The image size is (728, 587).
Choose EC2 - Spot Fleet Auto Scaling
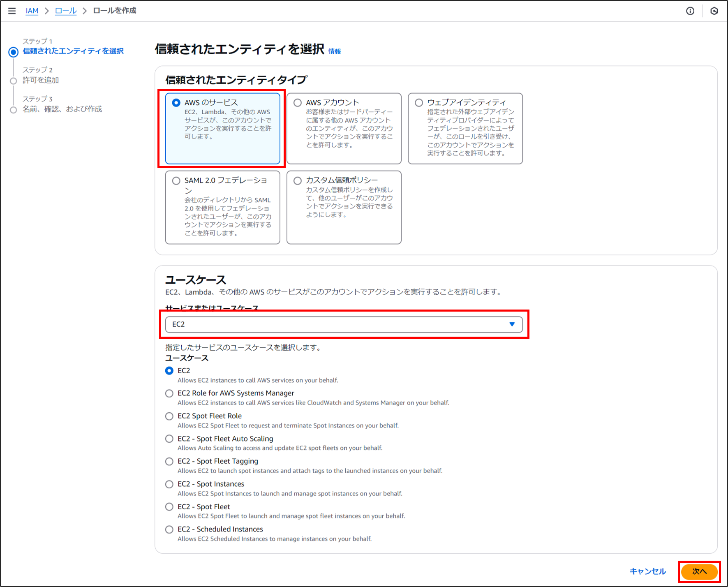pos(169,439)
